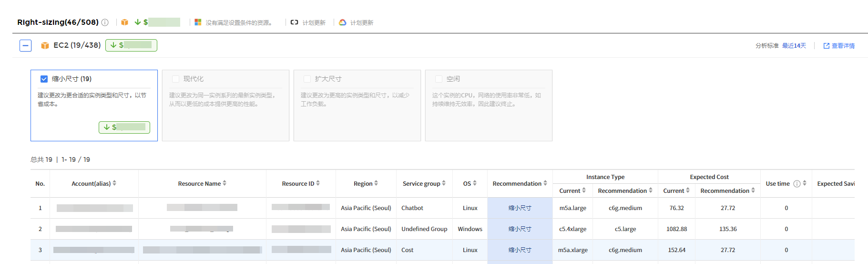This screenshot has height=264, width=868.
Task: Sort by the OS column header
Action: 474,183
